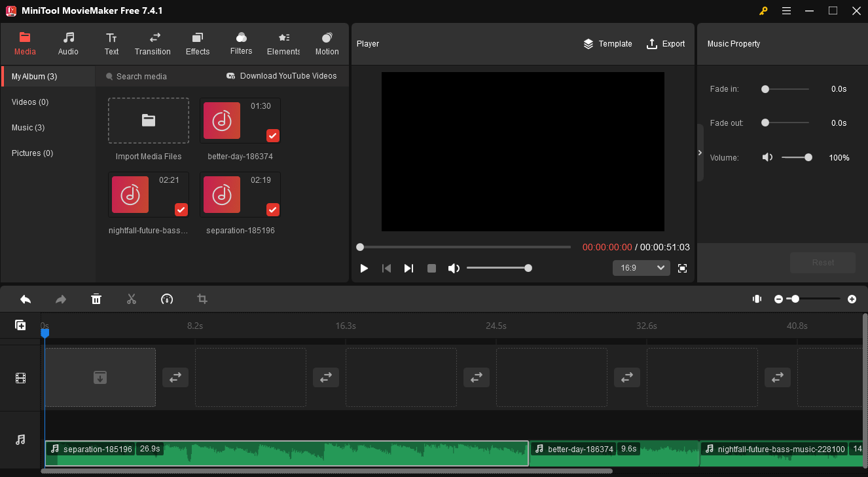Viewport: 868px width, 477px height.
Task: Open Download YouTube Videos
Action: [x=281, y=76]
